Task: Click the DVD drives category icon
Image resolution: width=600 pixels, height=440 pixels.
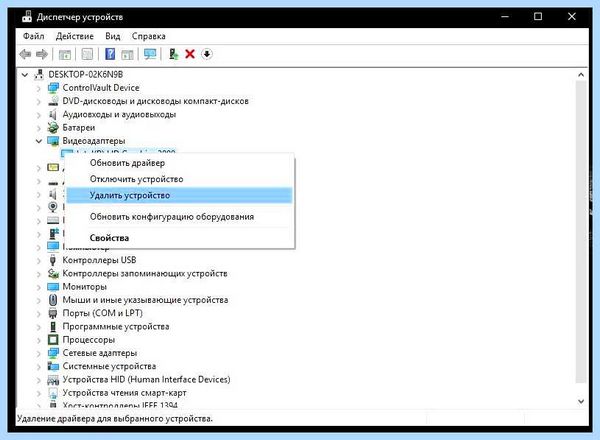Action: [x=53, y=101]
